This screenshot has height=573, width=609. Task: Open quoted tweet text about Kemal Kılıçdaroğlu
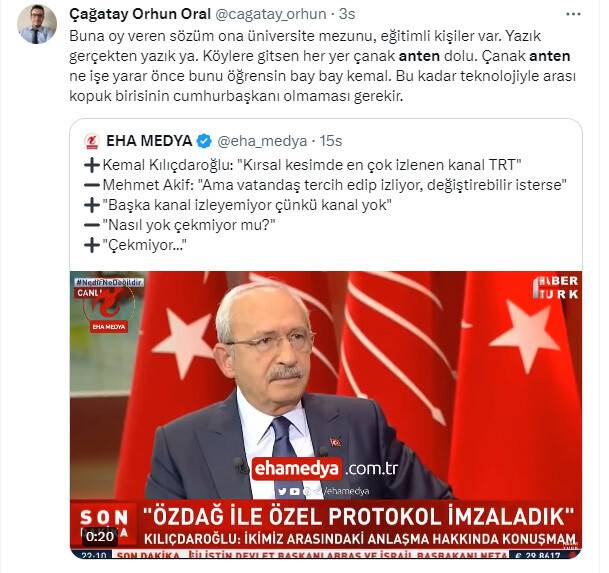tap(325, 205)
